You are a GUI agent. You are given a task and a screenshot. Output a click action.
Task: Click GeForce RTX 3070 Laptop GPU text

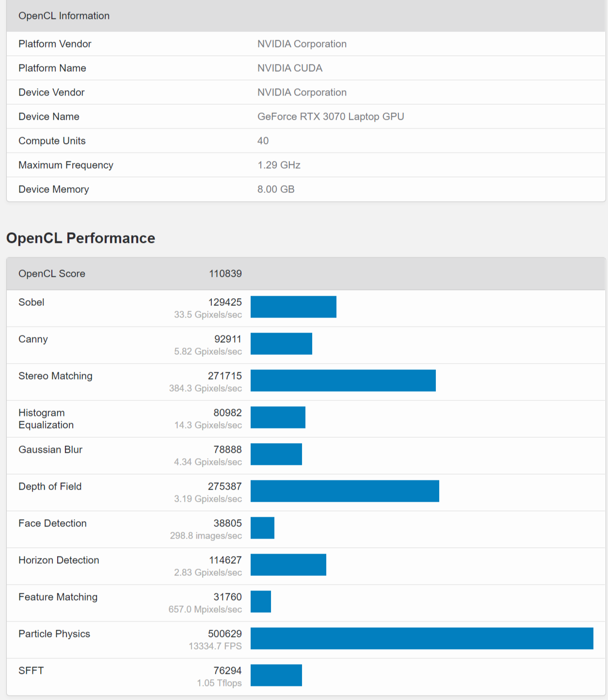[331, 116]
